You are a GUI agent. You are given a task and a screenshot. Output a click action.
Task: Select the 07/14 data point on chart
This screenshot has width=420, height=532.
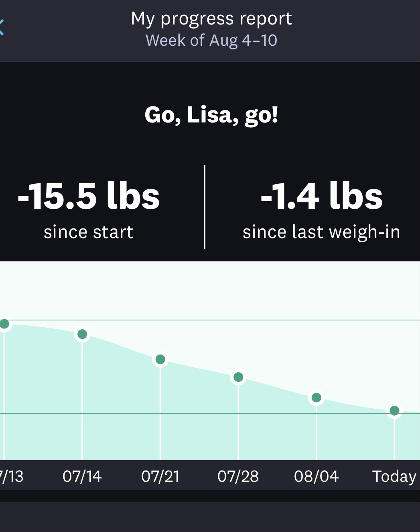(82, 334)
